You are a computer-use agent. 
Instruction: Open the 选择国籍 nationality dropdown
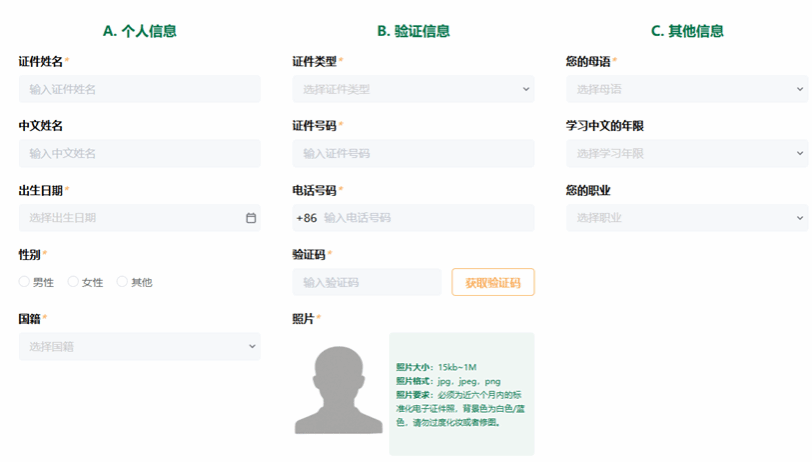coord(139,347)
